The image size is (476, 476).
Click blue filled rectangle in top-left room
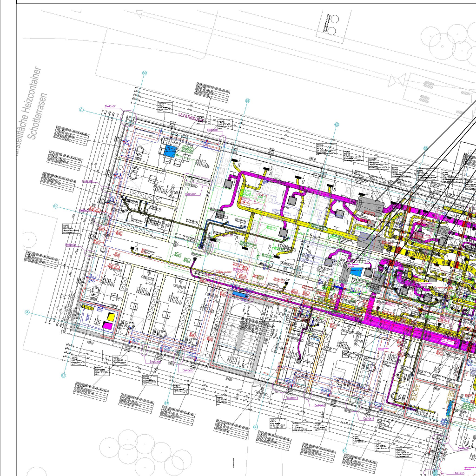(x=169, y=151)
